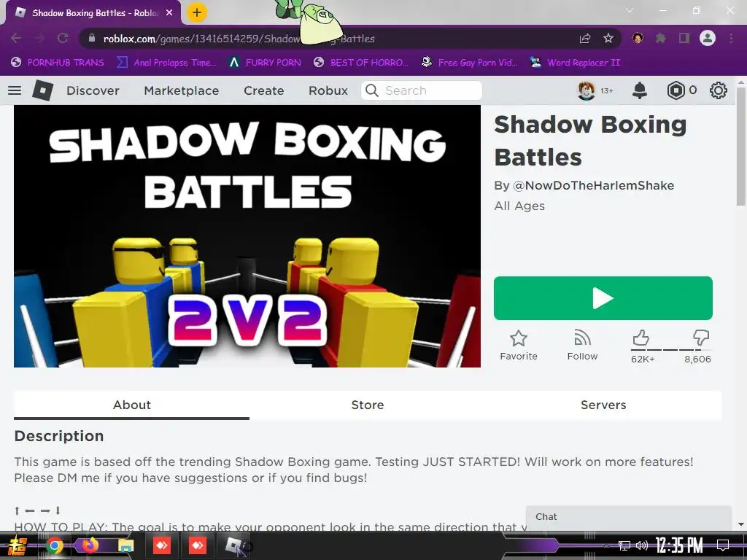Click the vote ratio bar under thumbs
The height and width of the screenshot is (560, 747).
(670, 350)
